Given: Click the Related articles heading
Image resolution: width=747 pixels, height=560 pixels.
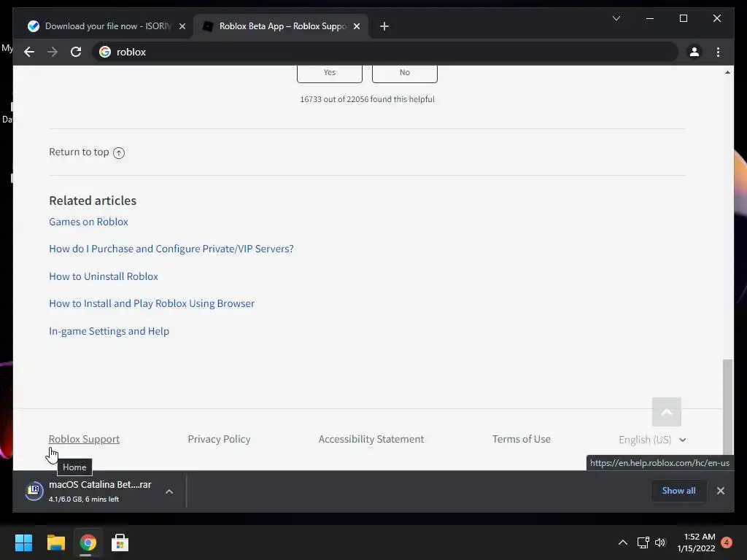Looking at the screenshot, I should point(93,201).
